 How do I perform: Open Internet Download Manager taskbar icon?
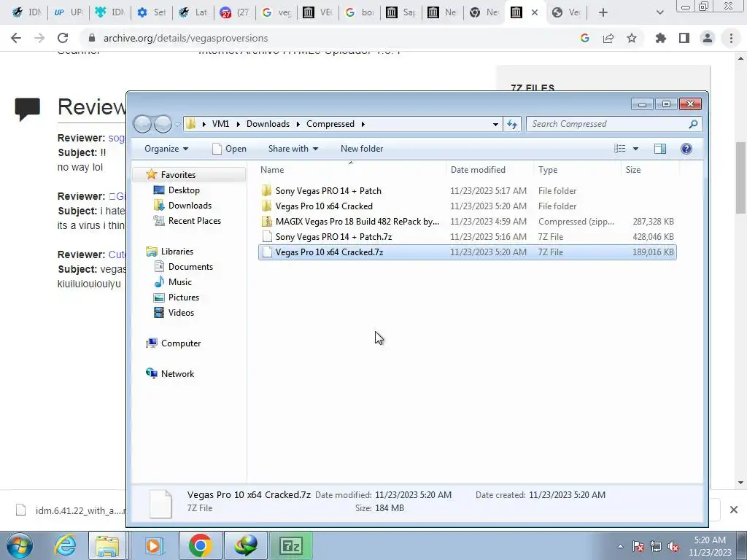click(246, 545)
